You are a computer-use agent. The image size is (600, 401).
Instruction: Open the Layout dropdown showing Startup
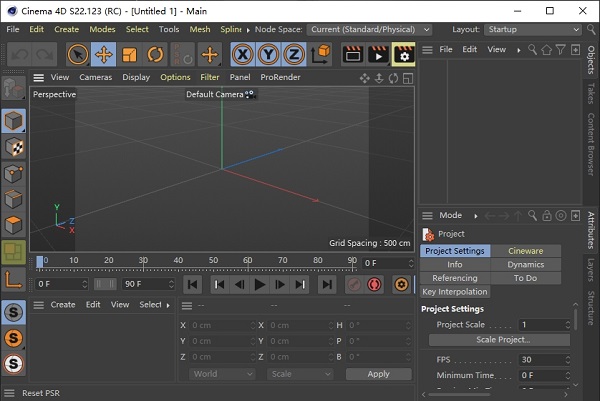coord(532,30)
